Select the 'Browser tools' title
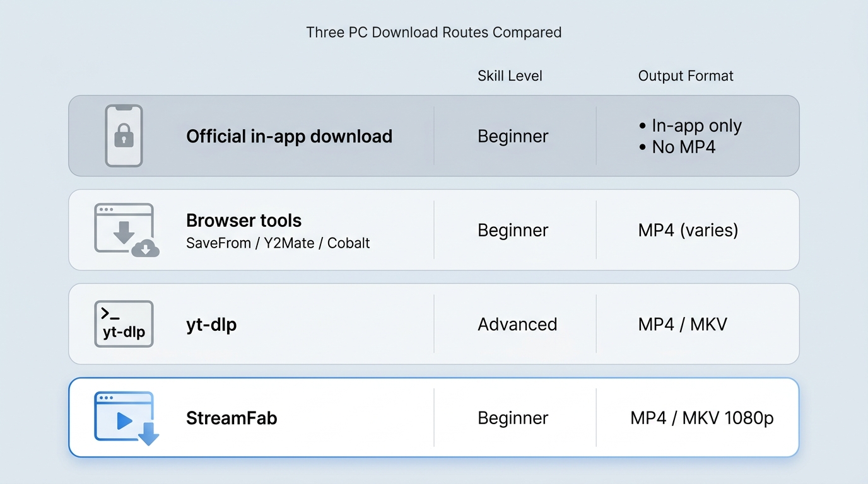 click(x=243, y=221)
